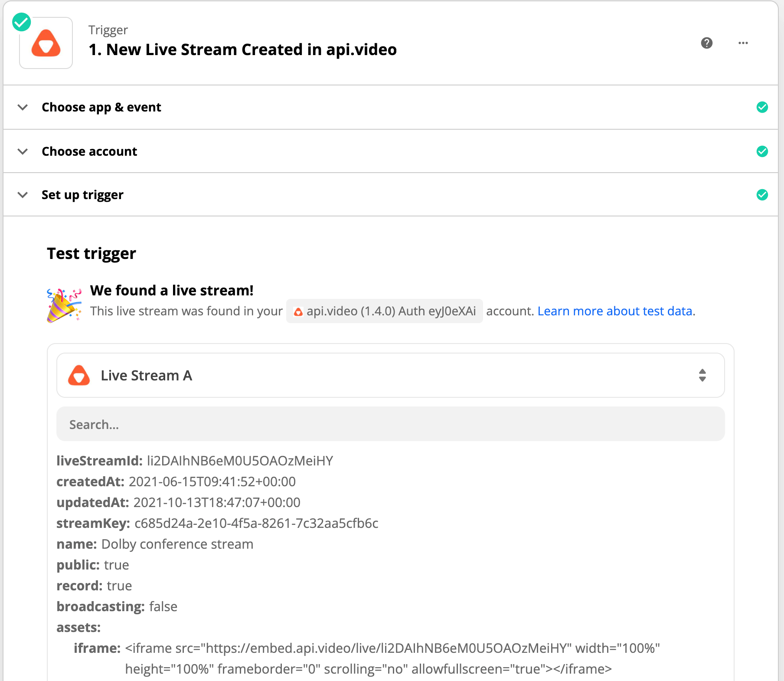Viewport: 784px width, 681px height.
Task: Click the green check beside Choose account
Action: 762,151
